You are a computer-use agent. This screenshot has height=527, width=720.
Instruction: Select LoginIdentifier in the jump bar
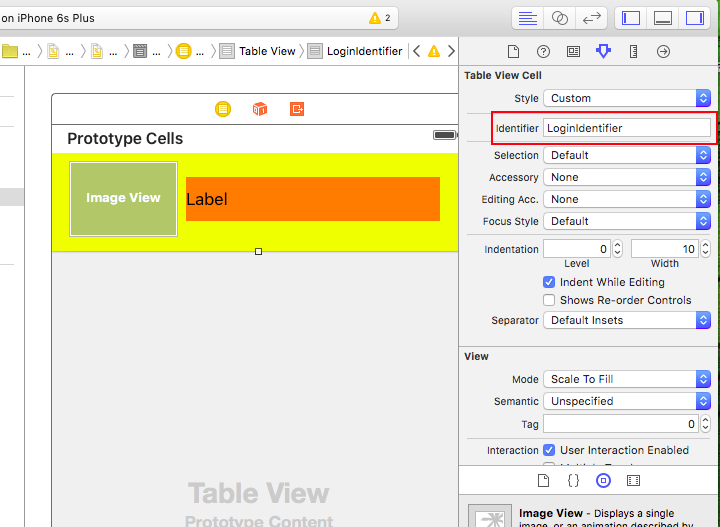(355, 51)
